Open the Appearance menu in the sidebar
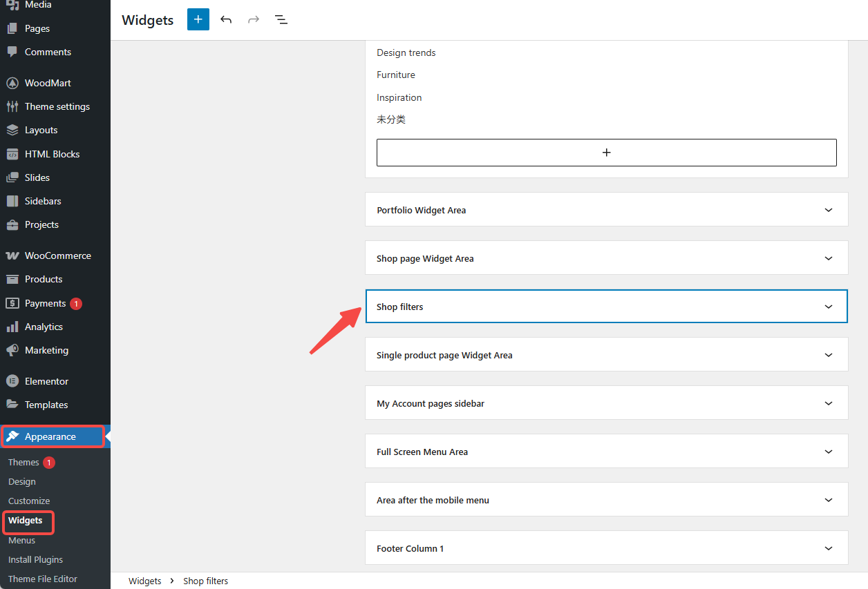Screen dimensions: 868x589 (x=50, y=436)
